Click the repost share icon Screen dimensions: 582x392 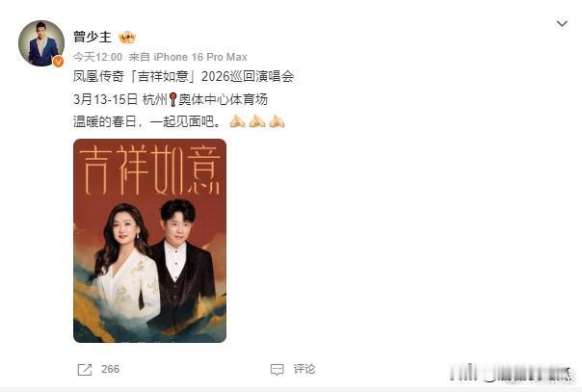[85, 370]
